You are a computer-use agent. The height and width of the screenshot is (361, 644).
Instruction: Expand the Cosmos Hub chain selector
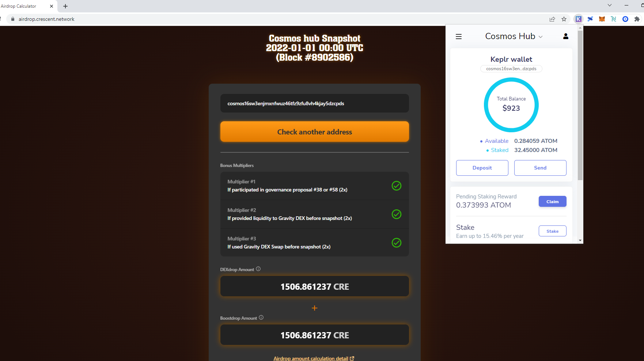click(514, 36)
